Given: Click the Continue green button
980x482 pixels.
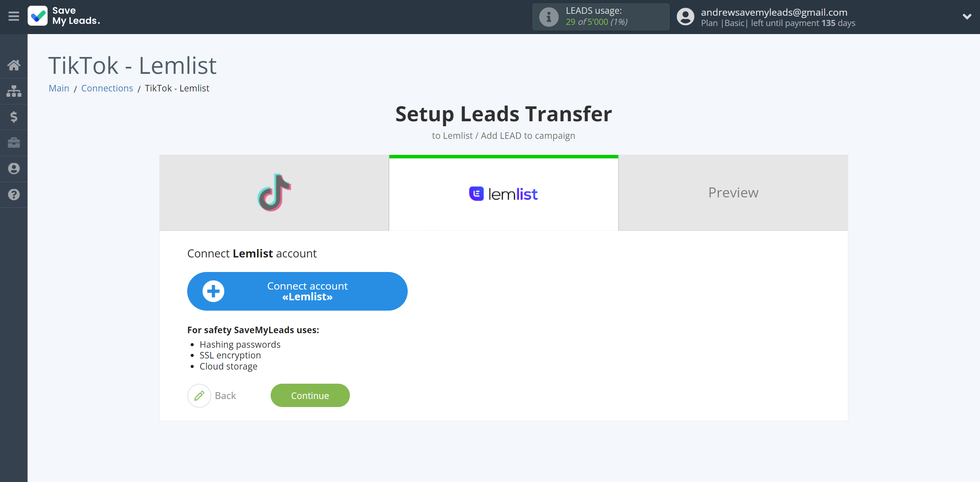Looking at the screenshot, I should [x=310, y=395].
